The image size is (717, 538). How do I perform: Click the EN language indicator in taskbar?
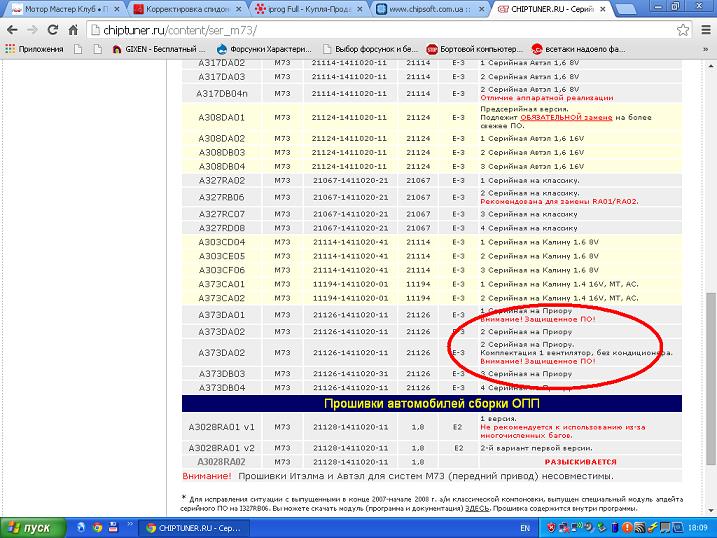526,527
